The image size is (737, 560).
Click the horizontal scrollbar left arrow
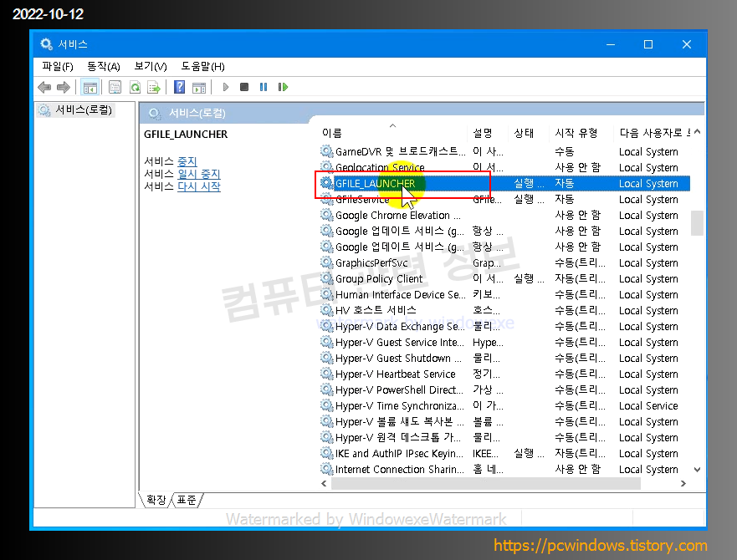point(324,483)
